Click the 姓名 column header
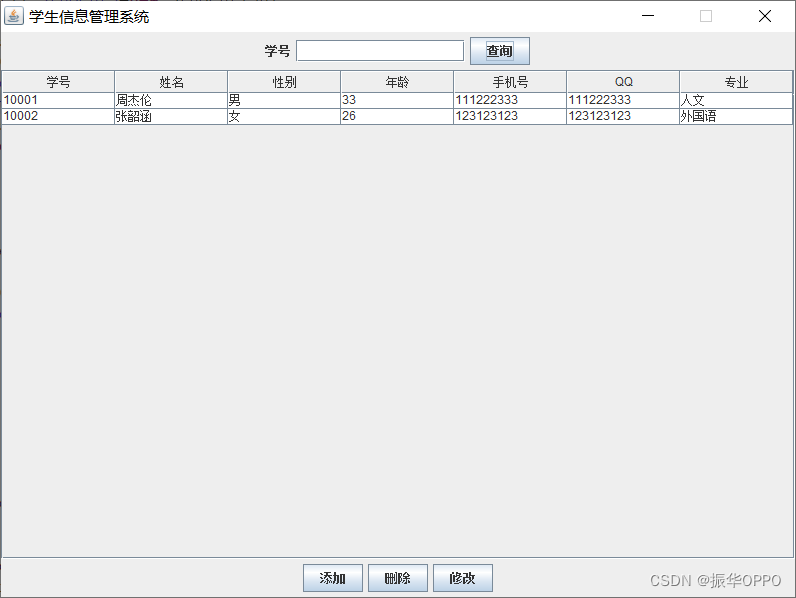The image size is (796, 598). (x=171, y=82)
